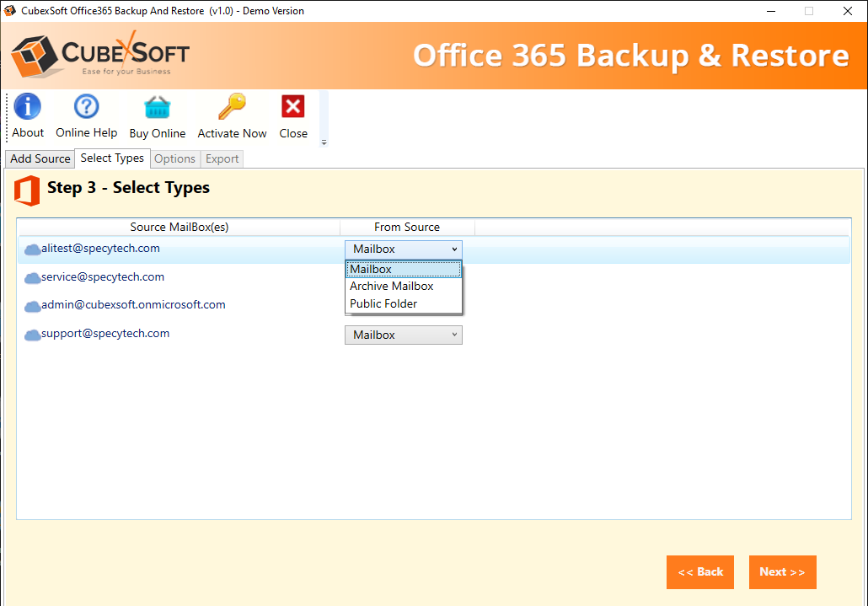Click the Activate Now key icon

click(x=232, y=108)
